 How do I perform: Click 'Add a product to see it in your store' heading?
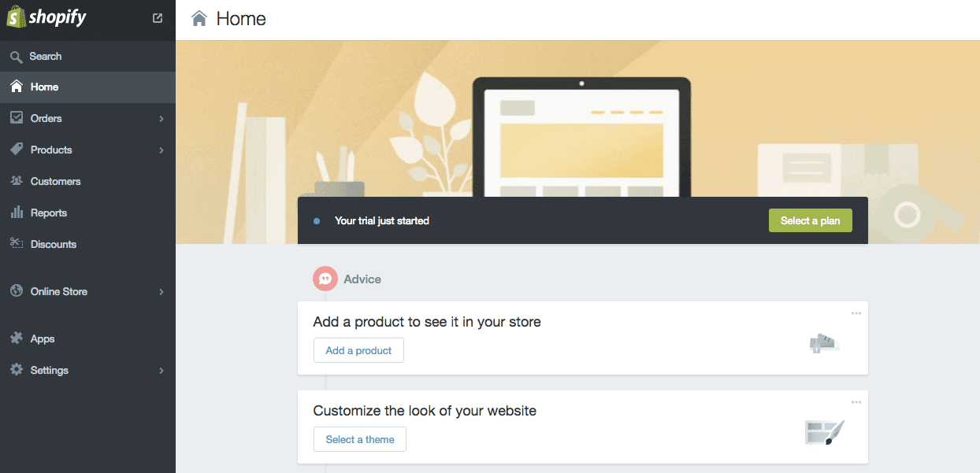(427, 321)
